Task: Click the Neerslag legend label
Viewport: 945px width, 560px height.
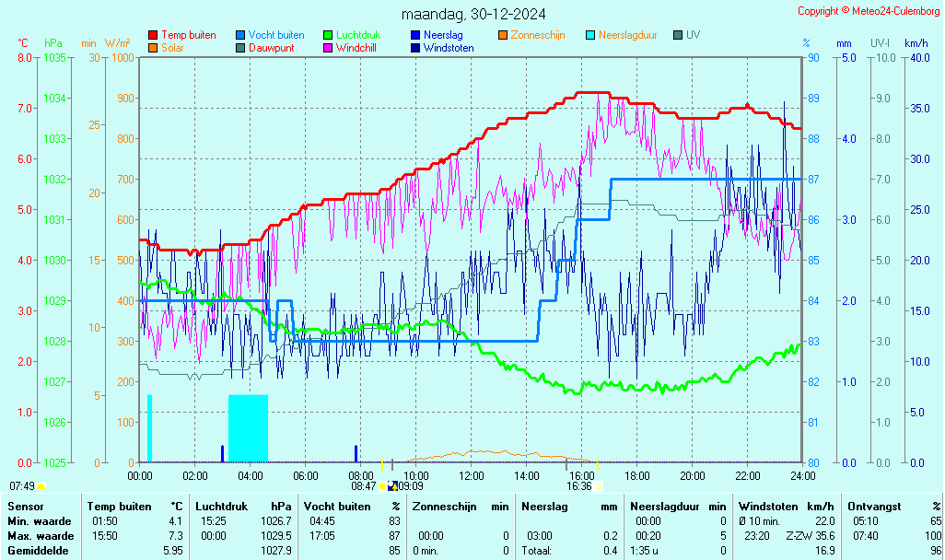Action: coord(442,35)
